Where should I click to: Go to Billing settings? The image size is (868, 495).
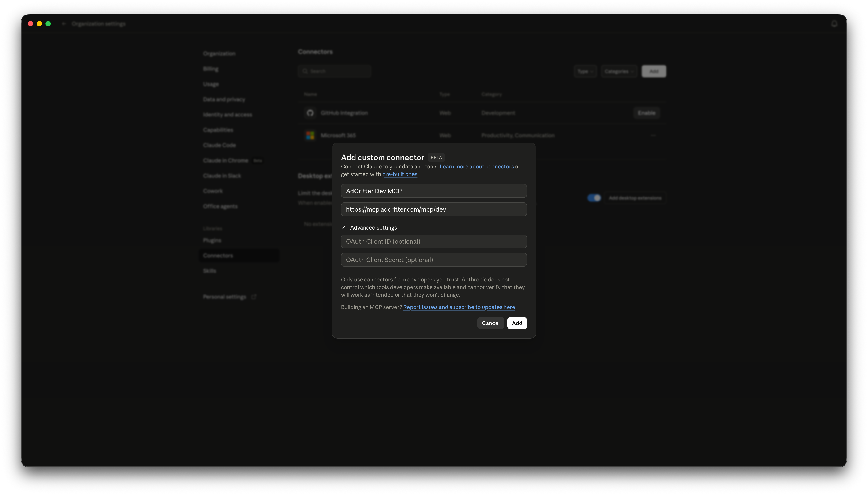[211, 69]
